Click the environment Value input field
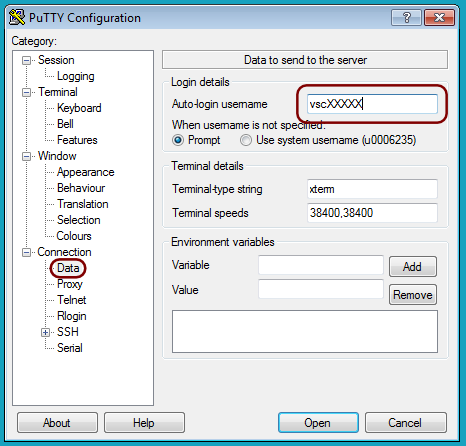Image resolution: width=466 pixels, height=446 pixels. tap(321, 289)
